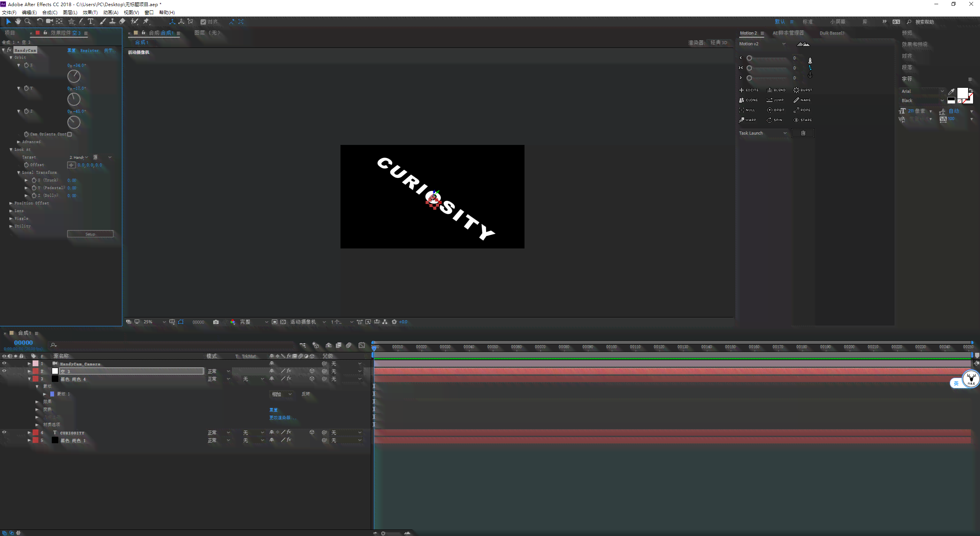The image size is (980, 536).
Task: Click 更改渲染器 link in timeline
Action: 283,418
